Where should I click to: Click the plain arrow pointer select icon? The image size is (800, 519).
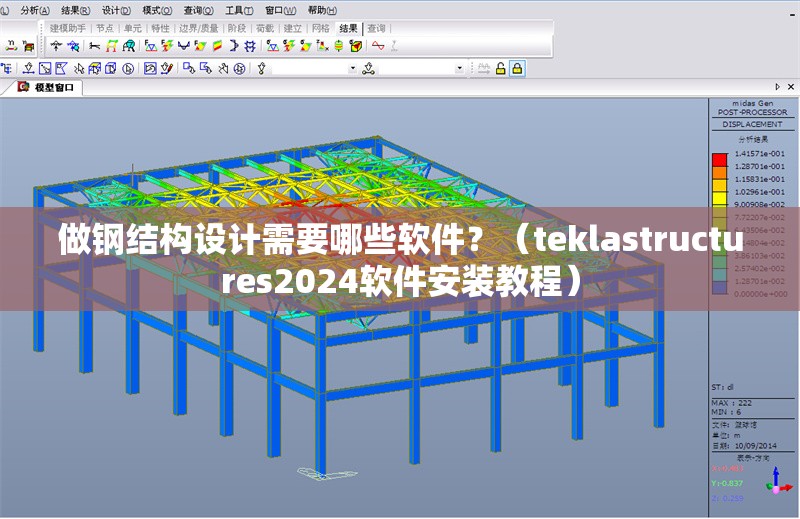[x=79, y=68]
